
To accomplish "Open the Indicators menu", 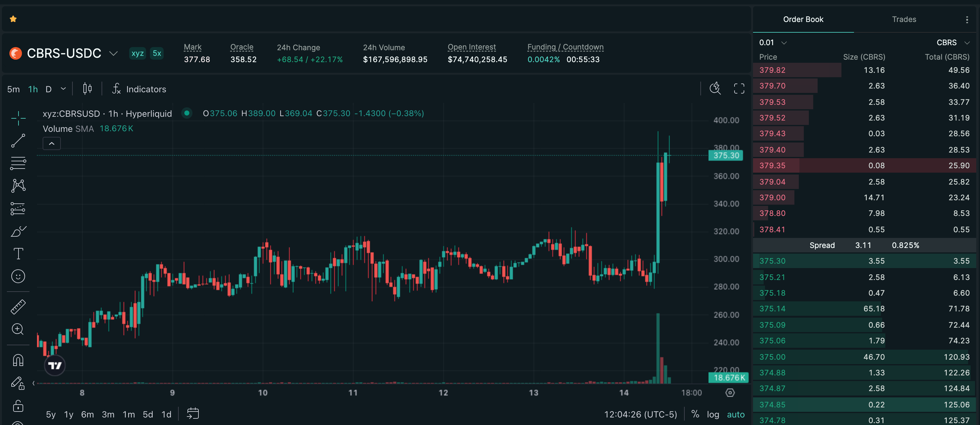I will tap(139, 89).
